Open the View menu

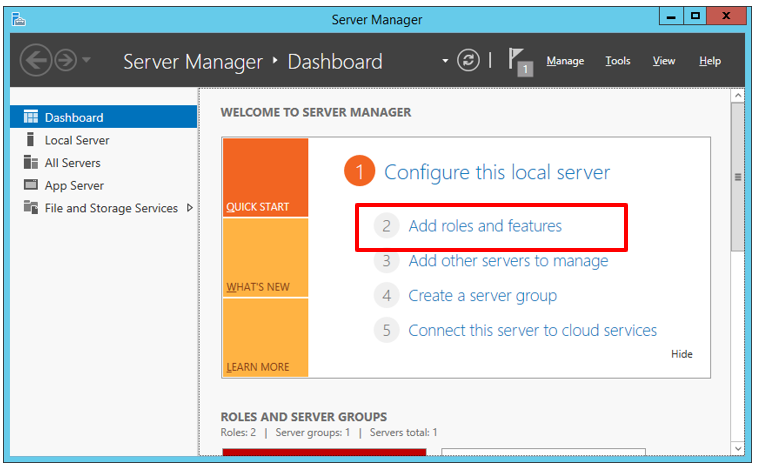click(664, 61)
